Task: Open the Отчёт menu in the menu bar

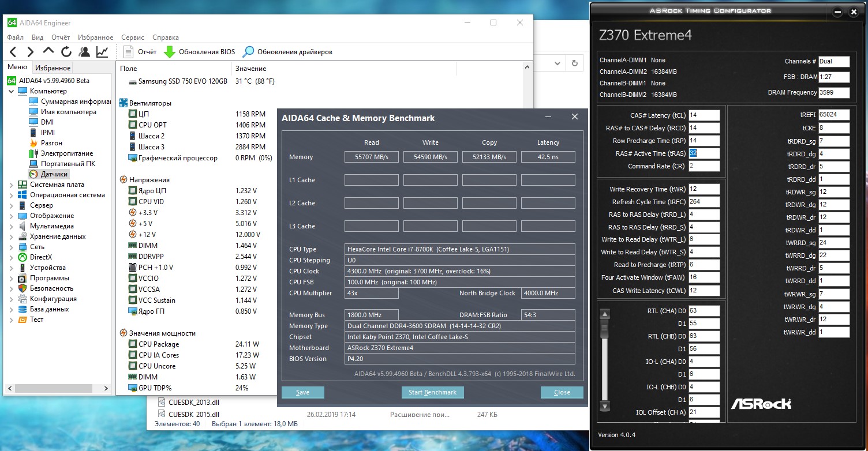Action: pyautogui.click(x=61, y=37)
